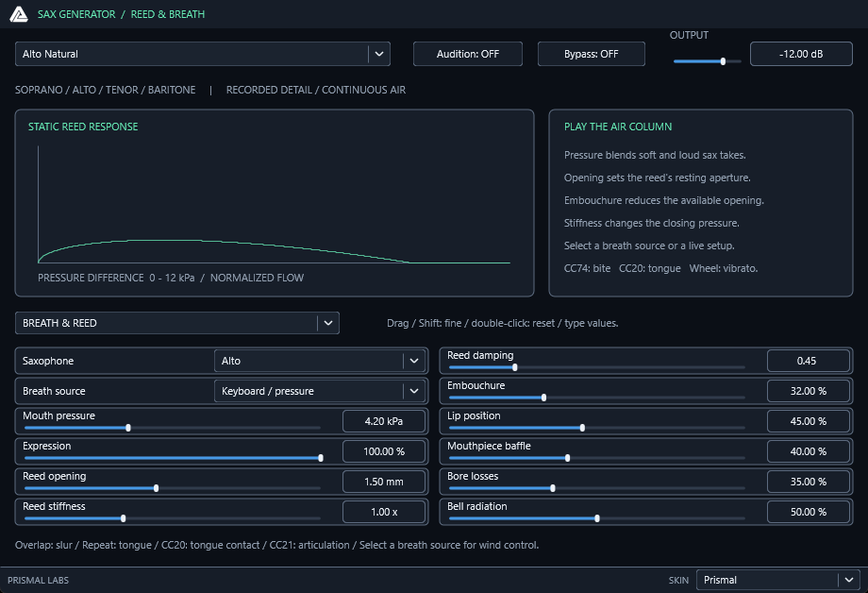Viewport: 868px width, 593px height.
Task: Click the Reed stiffness slider
Action: (172, 518)
